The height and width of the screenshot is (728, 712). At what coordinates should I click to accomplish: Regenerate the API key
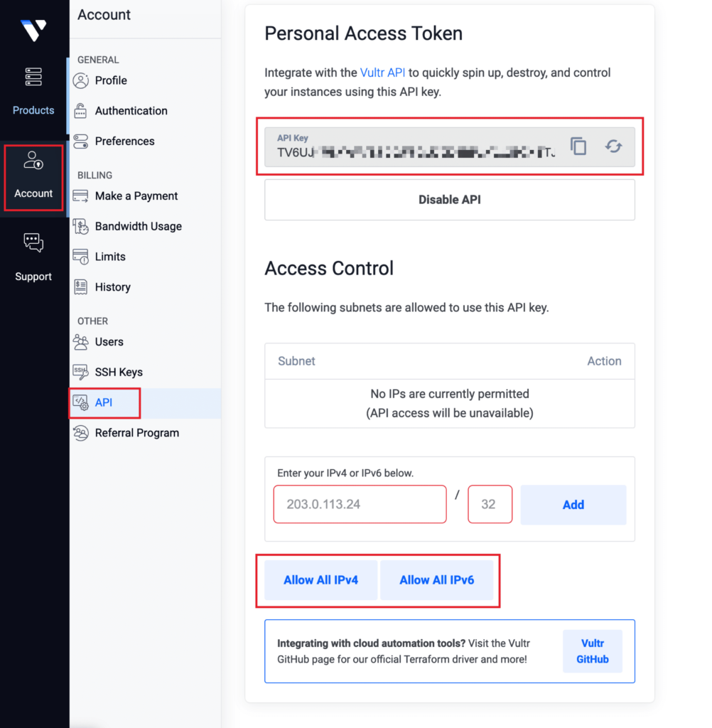tap(613, 146)
